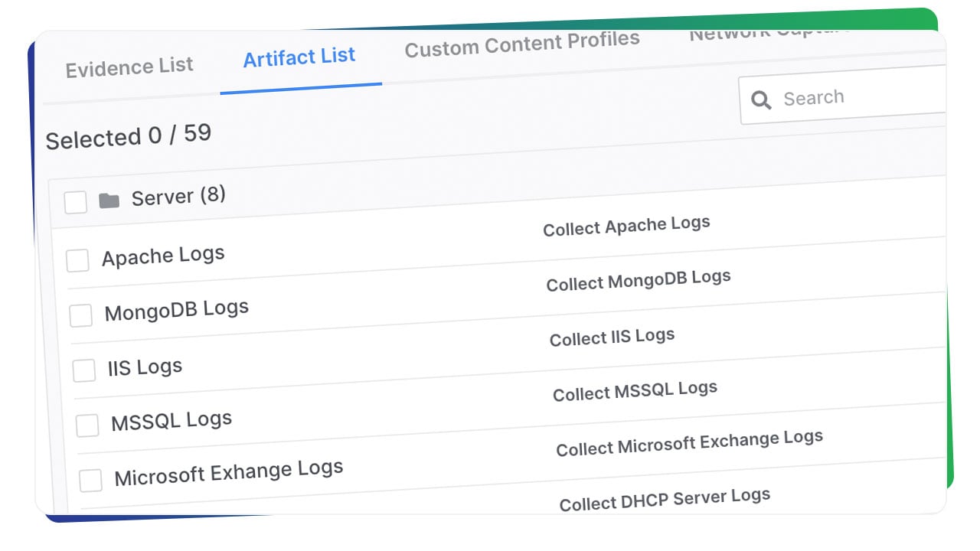Image resolution: width=980 pixels, height=551 pixels.
Task: Enable the IIS Logs checkbox
Action: tap(84, 370)
